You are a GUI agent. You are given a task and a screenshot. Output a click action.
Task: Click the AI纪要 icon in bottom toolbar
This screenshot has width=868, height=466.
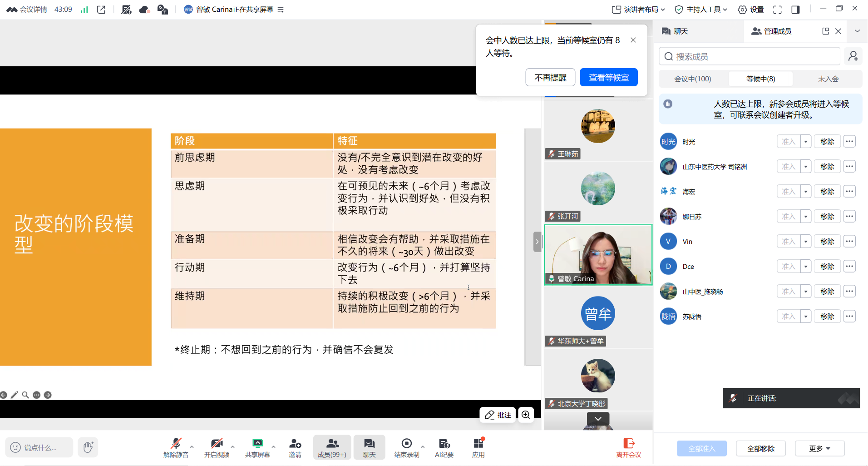point(444,447)
